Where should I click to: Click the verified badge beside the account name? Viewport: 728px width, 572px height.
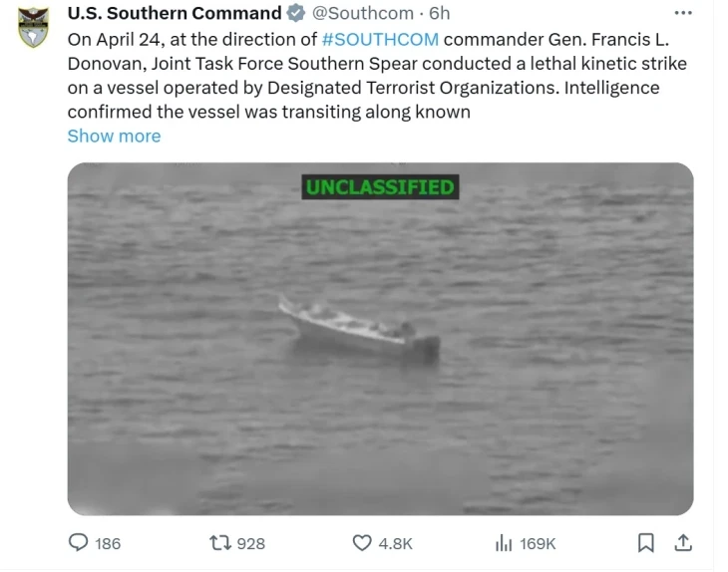click(x=296, y=14)
